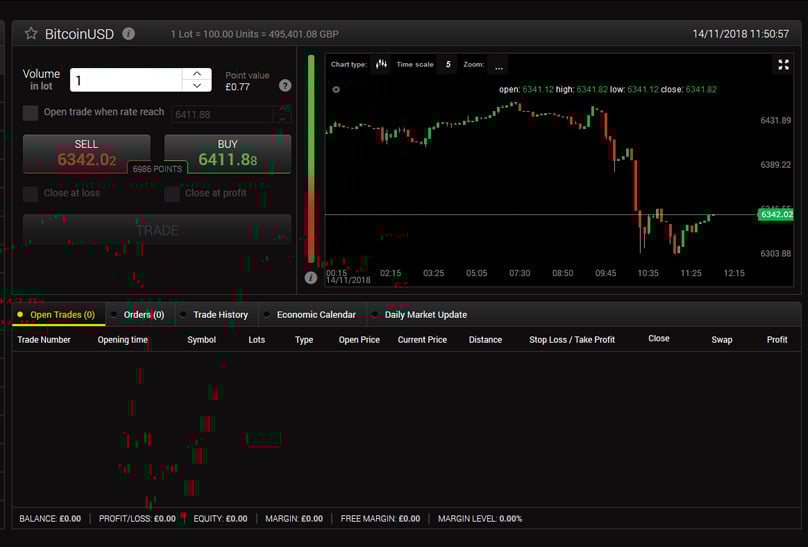Click into the Volume in lot field

click(x=125, y=80)
